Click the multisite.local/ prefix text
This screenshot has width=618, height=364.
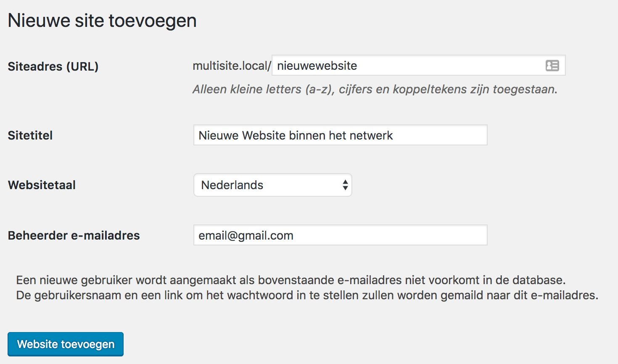click(232, 66)
